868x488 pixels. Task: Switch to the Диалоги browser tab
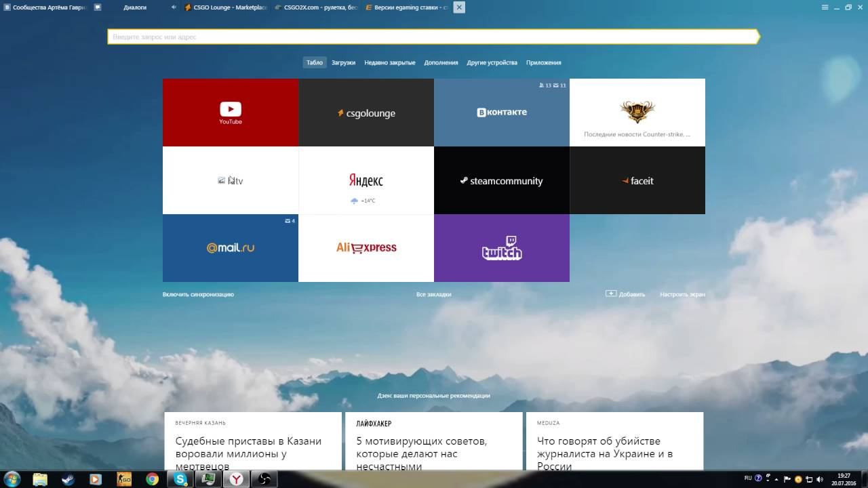pos(135,7)
